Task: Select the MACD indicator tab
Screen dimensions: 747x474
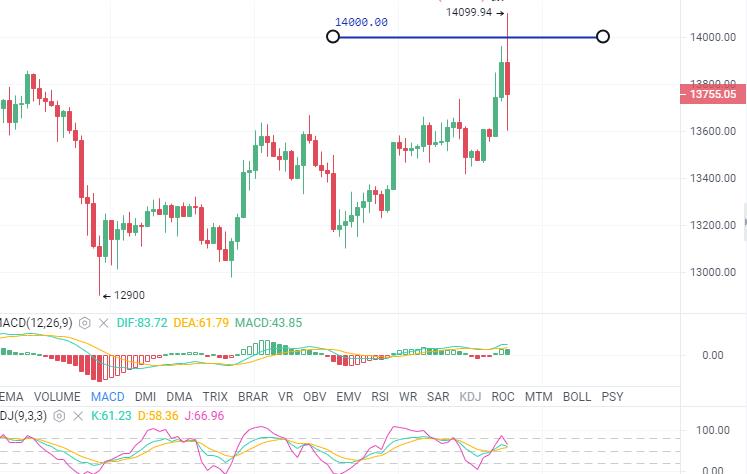Action: click(x=108, y=397)
